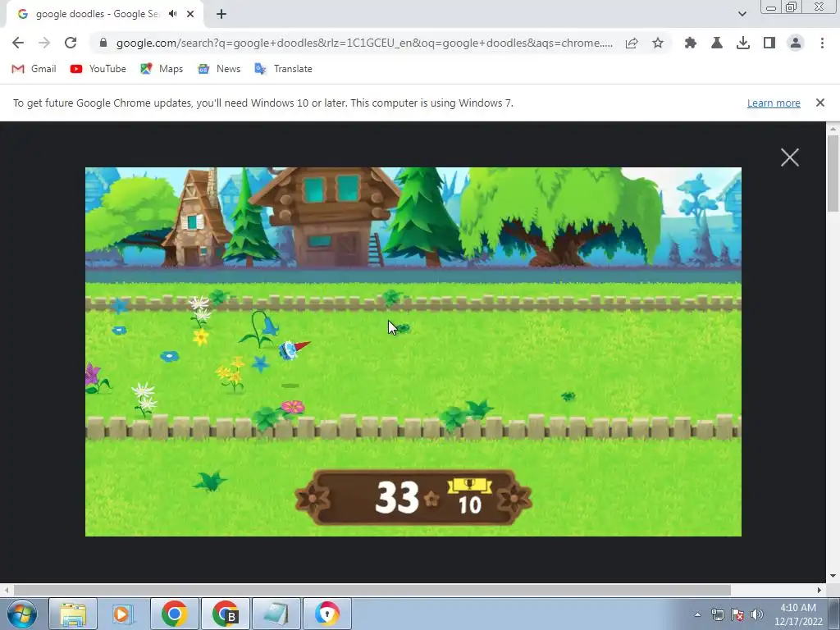Open the Windows Start menu
This screenshot has width=840, height=630.
click(22, 614)
